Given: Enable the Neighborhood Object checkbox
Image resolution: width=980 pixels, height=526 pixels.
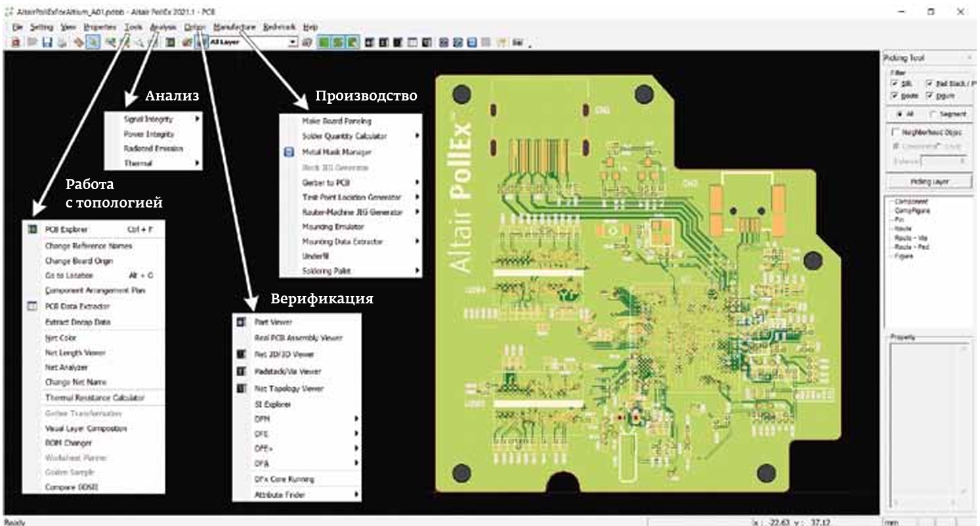Looking at the screenshot, I should (895, 132).
